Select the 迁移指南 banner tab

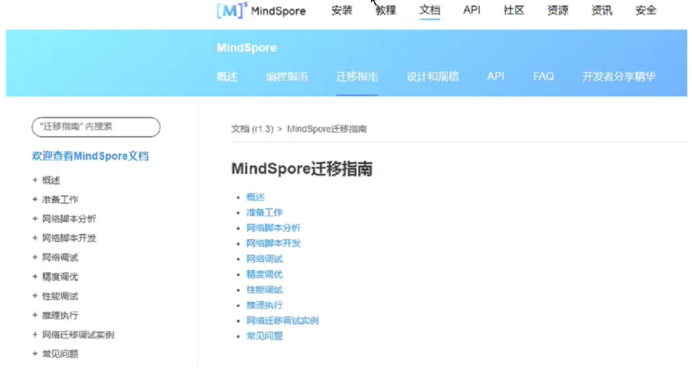click(x=357, y=77)
